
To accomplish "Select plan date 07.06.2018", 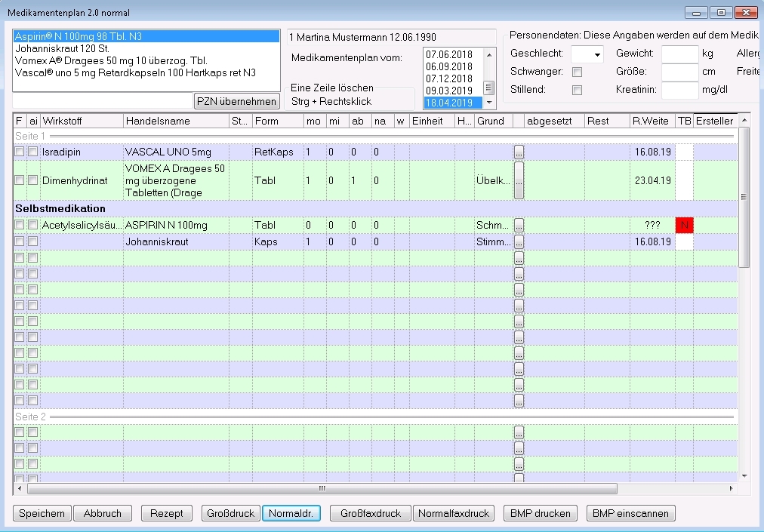I will [x=448, y=54].
